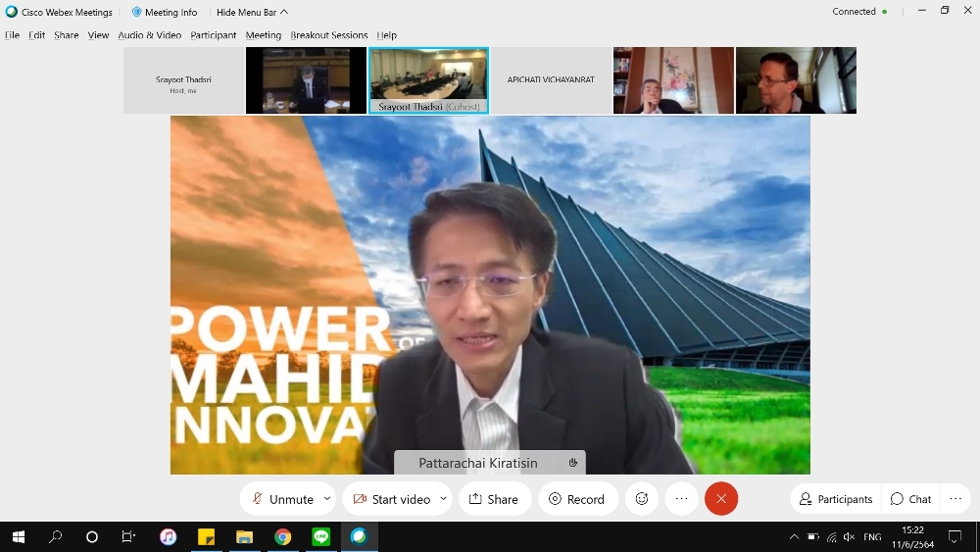Select APICHATI VICHAYANRAT participant tile
980x552 pixels.
(551, 80)
